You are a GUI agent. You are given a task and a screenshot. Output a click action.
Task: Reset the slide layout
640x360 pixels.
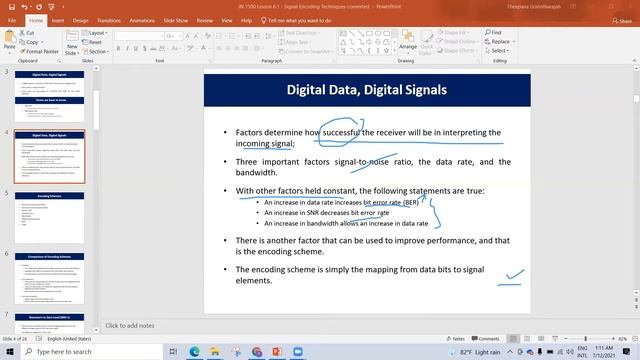point(91,42)
